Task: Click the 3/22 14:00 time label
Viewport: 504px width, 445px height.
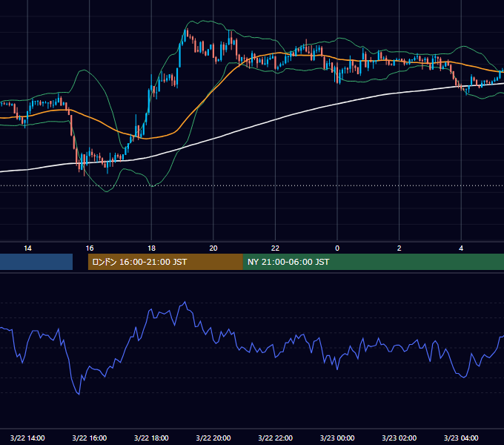Action: point(27,438)
